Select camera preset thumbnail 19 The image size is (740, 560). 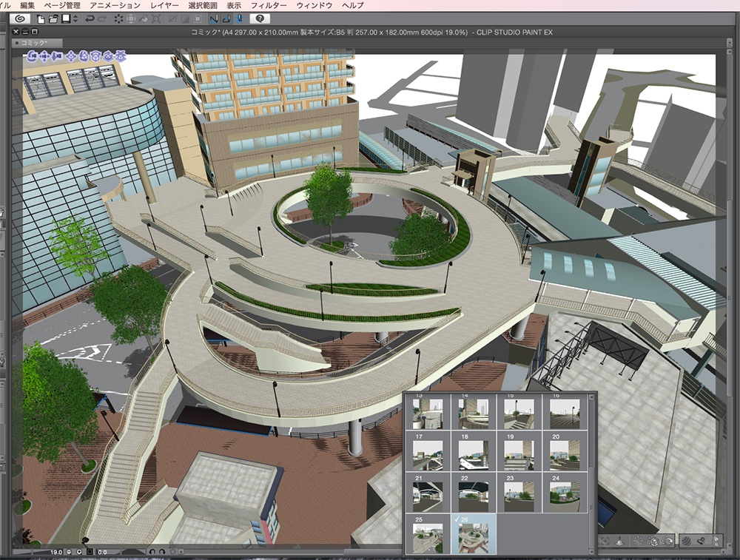coord(519,451)
